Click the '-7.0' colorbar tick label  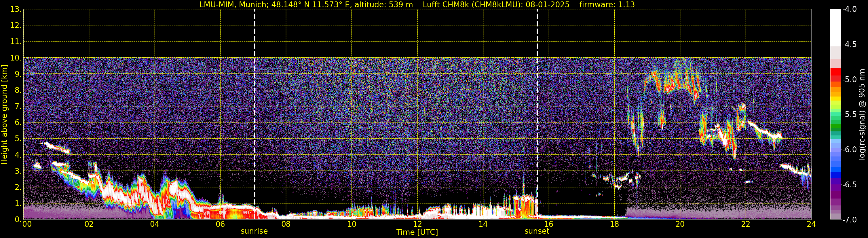tap(850, 220)
